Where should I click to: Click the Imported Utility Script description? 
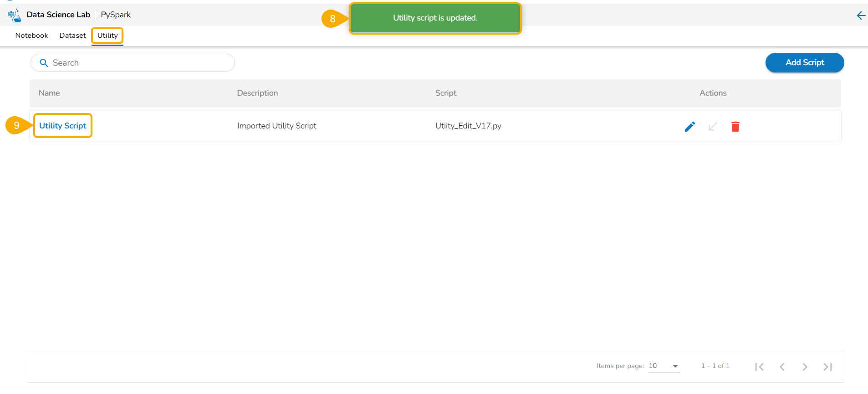click(x=277, y=126)
